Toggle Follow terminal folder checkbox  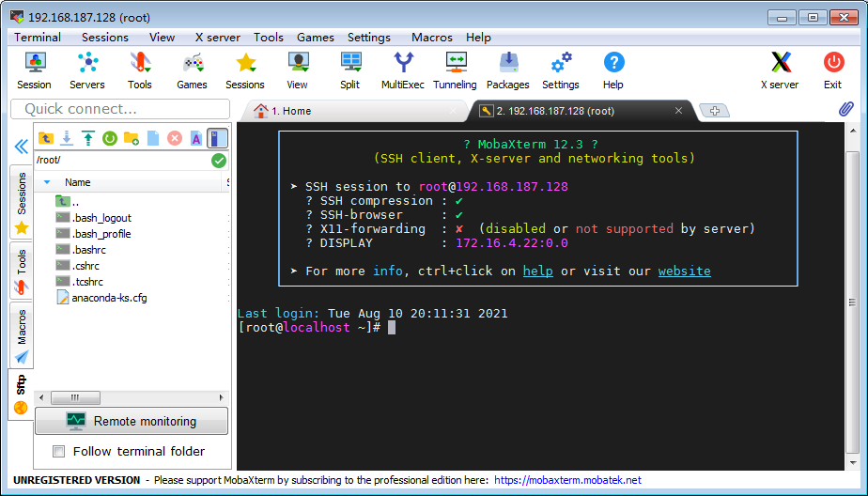click(x=59, y=452)
